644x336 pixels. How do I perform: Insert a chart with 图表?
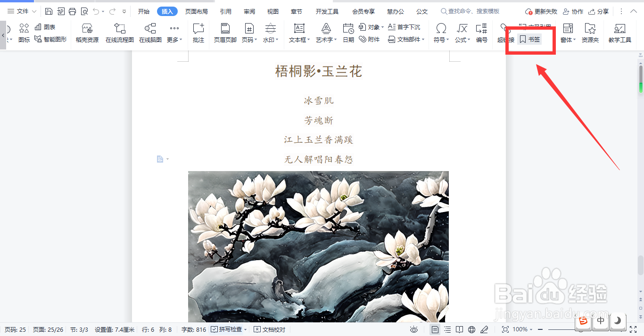pyautogui.click(x=45, y=27)
